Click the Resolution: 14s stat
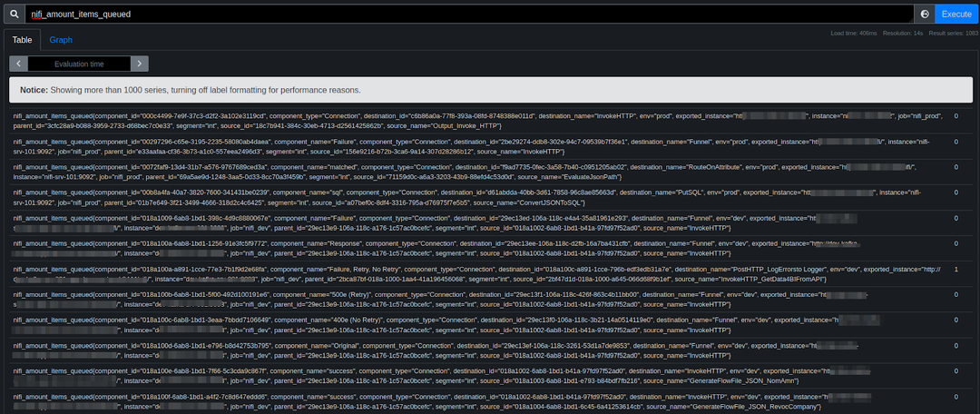Viewport: 980px width, 414px height. tap(903, 34)
